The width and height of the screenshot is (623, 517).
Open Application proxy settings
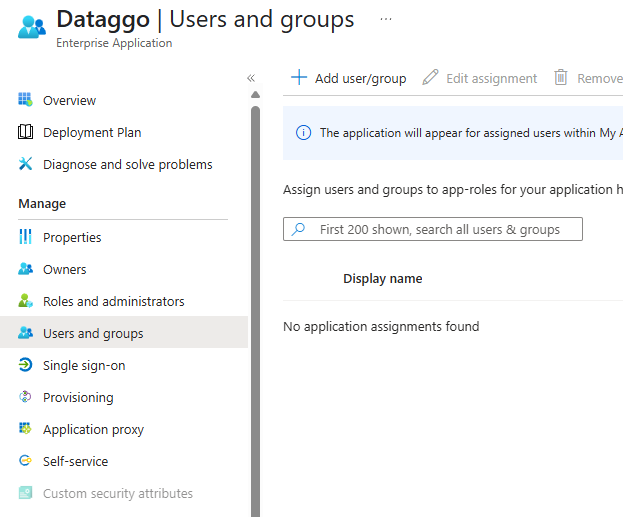click(x=93, y=430)
